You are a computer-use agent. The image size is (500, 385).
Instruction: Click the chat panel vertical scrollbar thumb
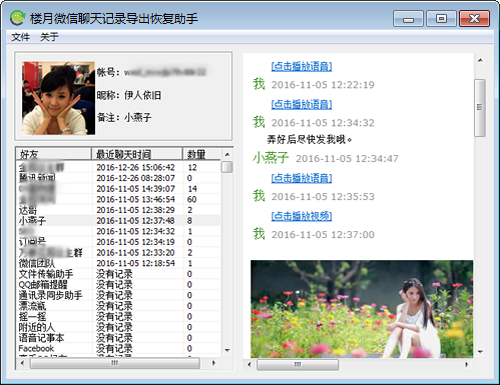click(x=480, y=108)
